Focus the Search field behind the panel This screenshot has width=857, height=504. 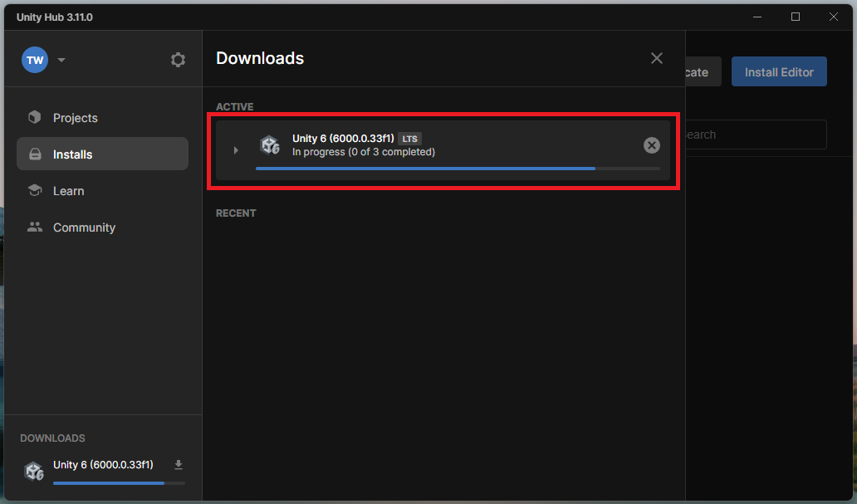(x=752, y=135)
